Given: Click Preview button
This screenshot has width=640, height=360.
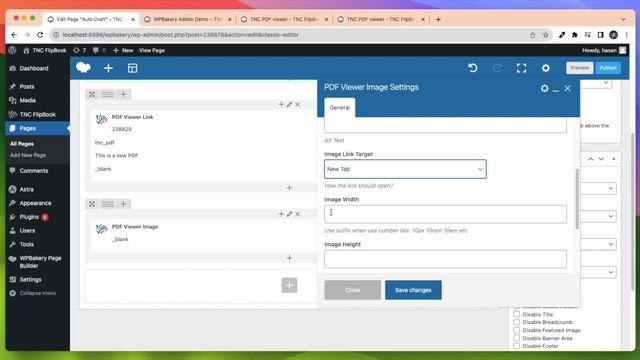Looking at the screenshot, I should click(580, 68).
